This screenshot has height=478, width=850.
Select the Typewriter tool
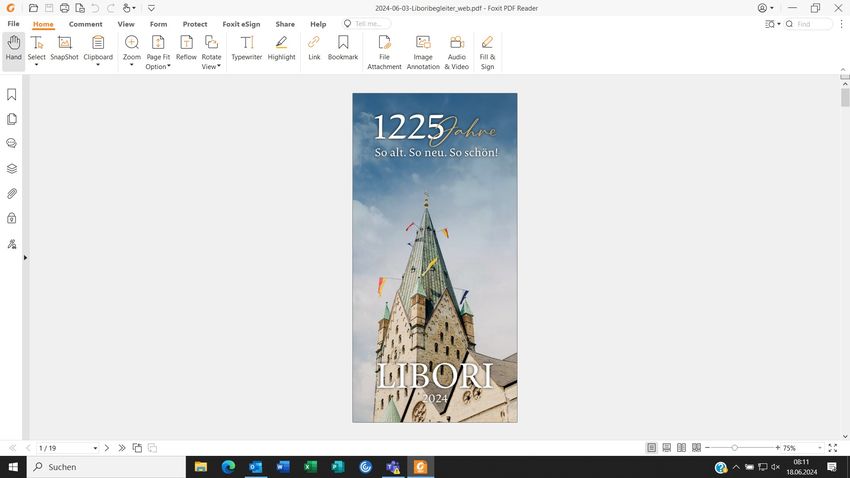pyautogui.click(x=247, y=48)
